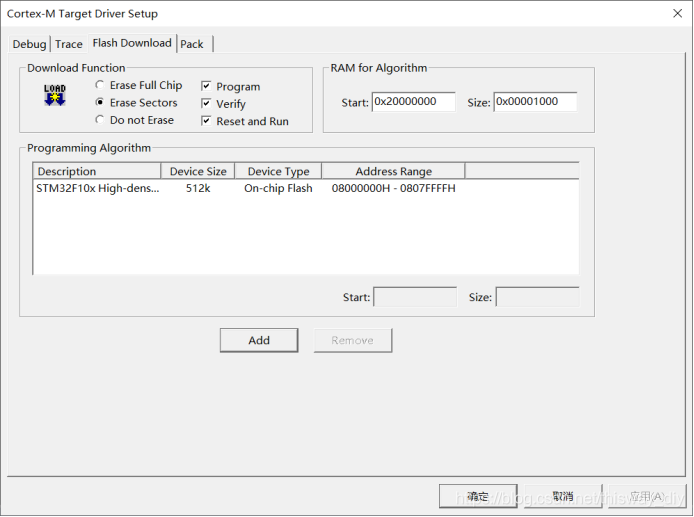The height and width of the screenshot is (517, 694).
Task: Click the greyed-out Remove button
Action: pos(353,340)
